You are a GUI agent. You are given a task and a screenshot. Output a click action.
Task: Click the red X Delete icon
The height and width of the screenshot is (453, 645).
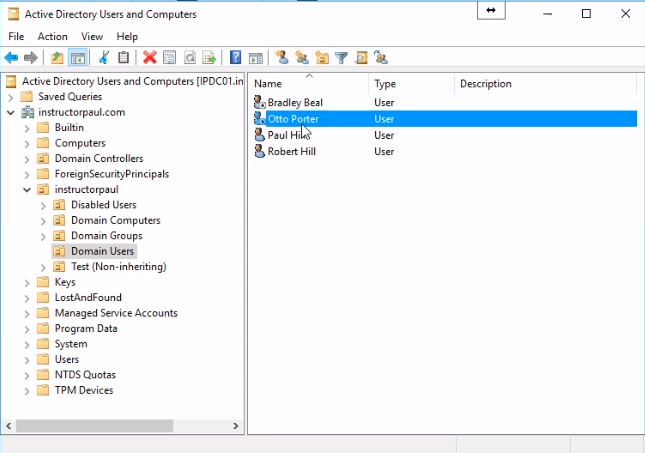point(150,58)
